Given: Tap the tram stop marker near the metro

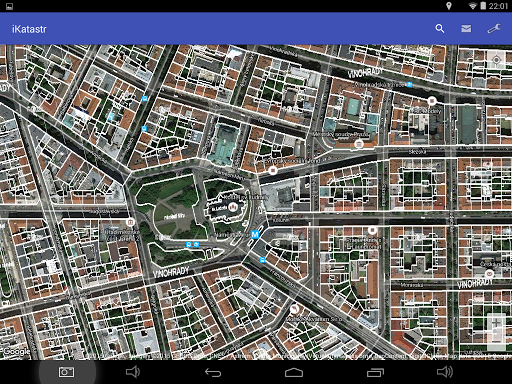Looking at the screenshot, I should (x=262, y=260).
